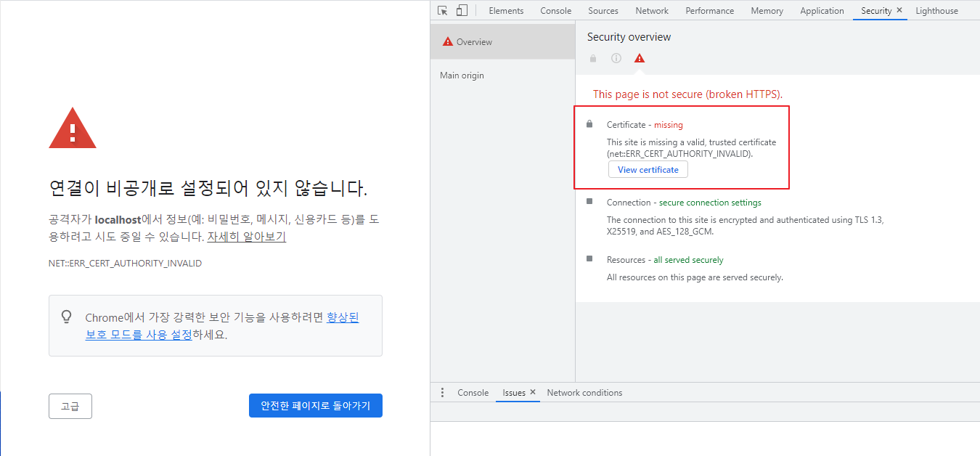Close the Issues drawer tab X
Image resolution: width=980 pixels, height=456 pixels.
532,392
